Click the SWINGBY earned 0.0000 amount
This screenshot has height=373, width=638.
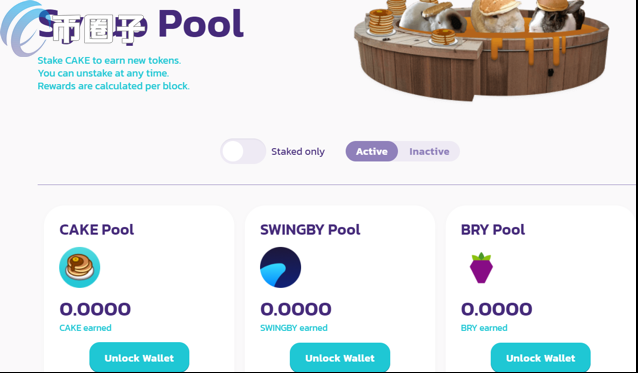point(296,309)
